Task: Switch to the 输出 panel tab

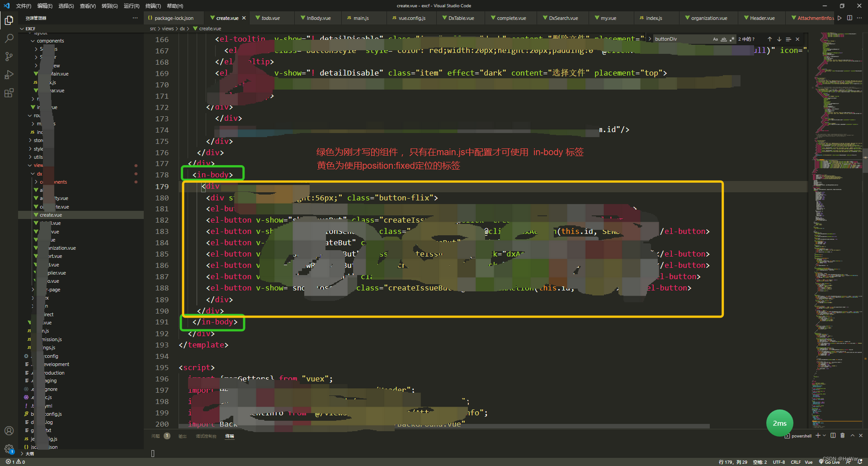Action: (x=183, y=436)
